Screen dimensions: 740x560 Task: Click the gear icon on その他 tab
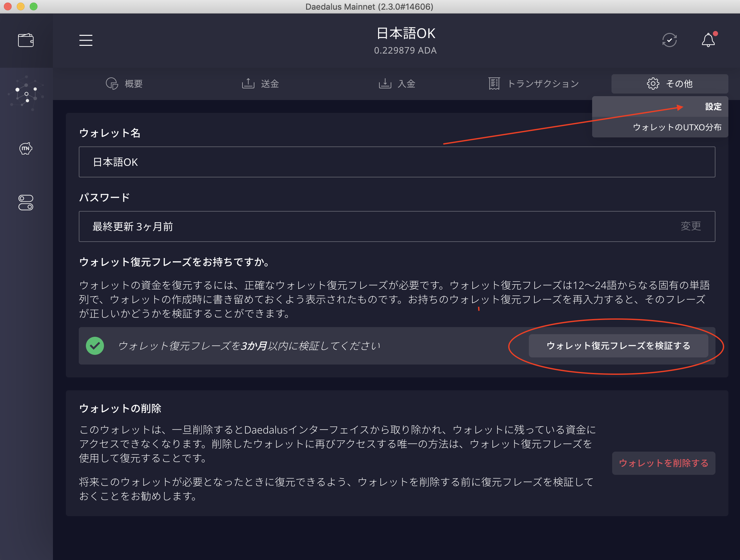pyautogui.click(x=653, y=84)
